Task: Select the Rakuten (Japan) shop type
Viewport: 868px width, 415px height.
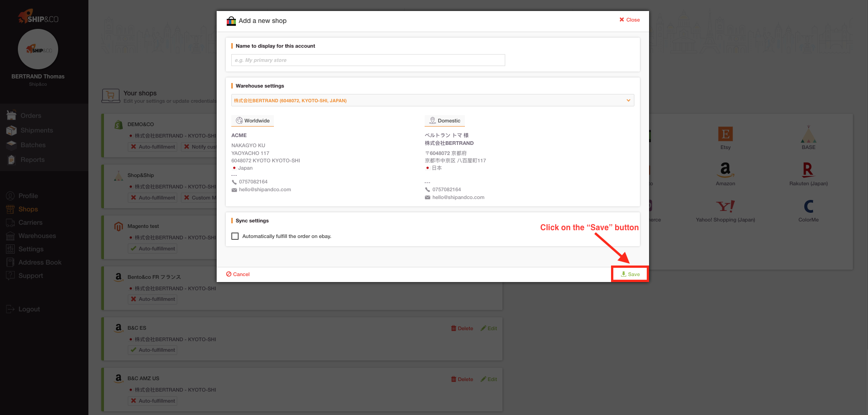Action: [808, 174]
